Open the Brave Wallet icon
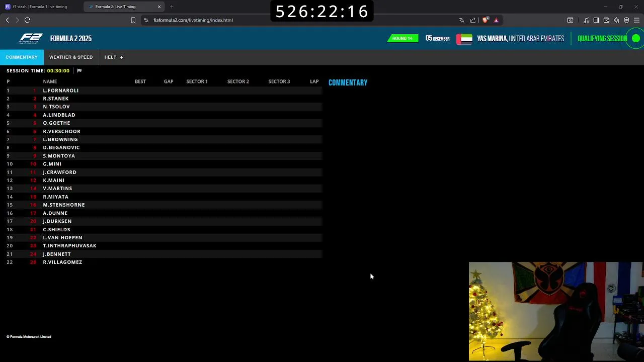 click(x=606, y=20)
